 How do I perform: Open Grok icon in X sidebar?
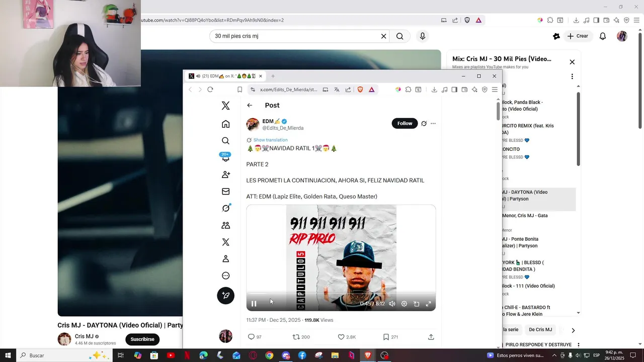pyautogui.click(x=225, y=208)
